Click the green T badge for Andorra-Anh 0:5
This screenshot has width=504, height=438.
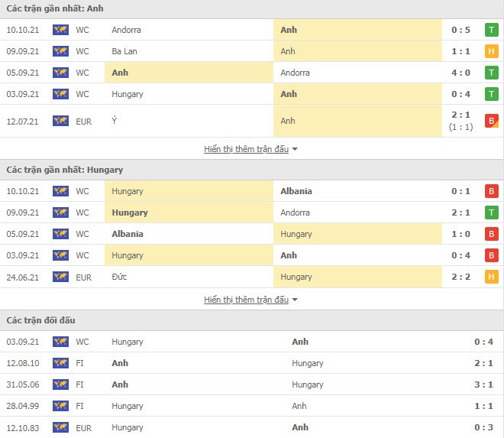point(492,30)
